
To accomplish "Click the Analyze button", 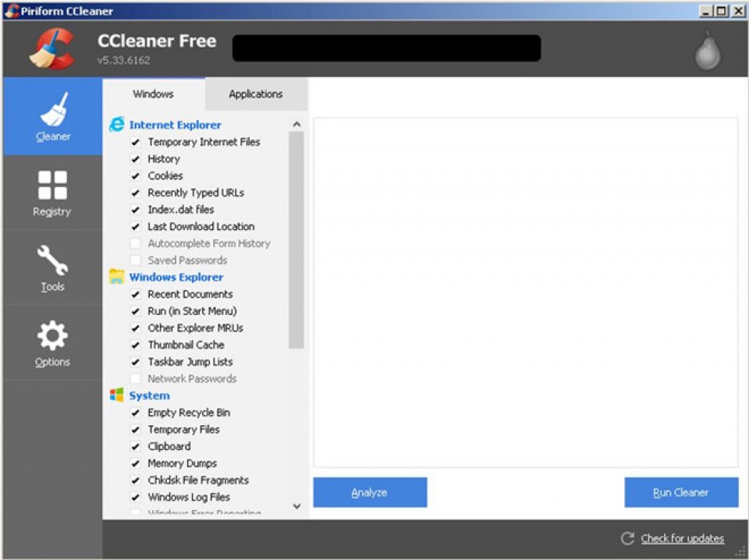I will click(370, 492).
